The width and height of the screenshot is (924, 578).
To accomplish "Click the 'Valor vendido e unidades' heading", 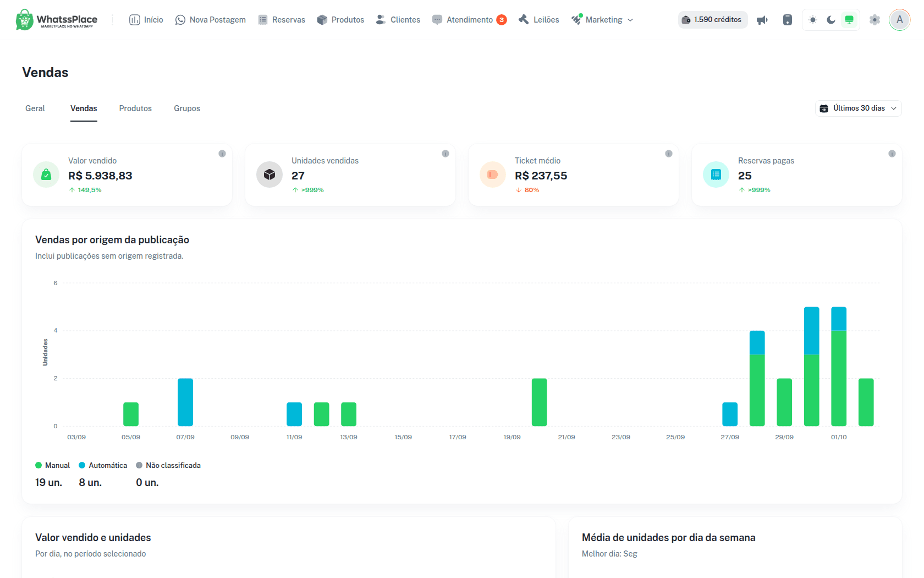I will [93, 537].
